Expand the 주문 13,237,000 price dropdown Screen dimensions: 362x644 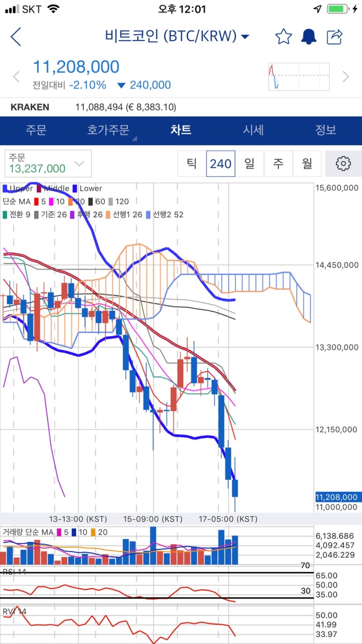click(x=48, y=163)
